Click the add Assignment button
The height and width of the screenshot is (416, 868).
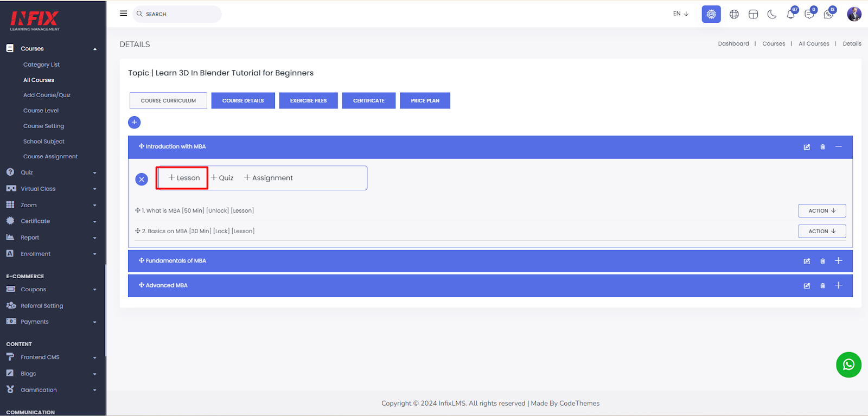pyautogui.click(x=269, y=178)
